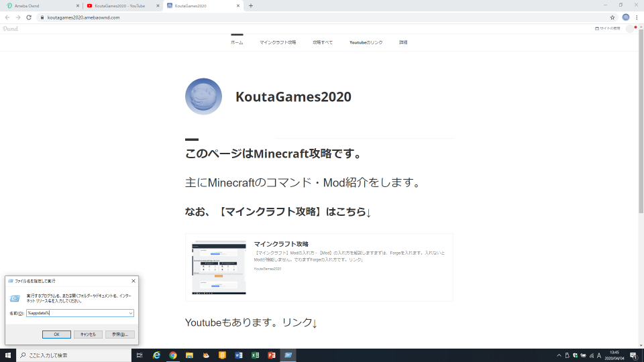
Task: Click the card description text about Forge
Action: pos(350,256)
